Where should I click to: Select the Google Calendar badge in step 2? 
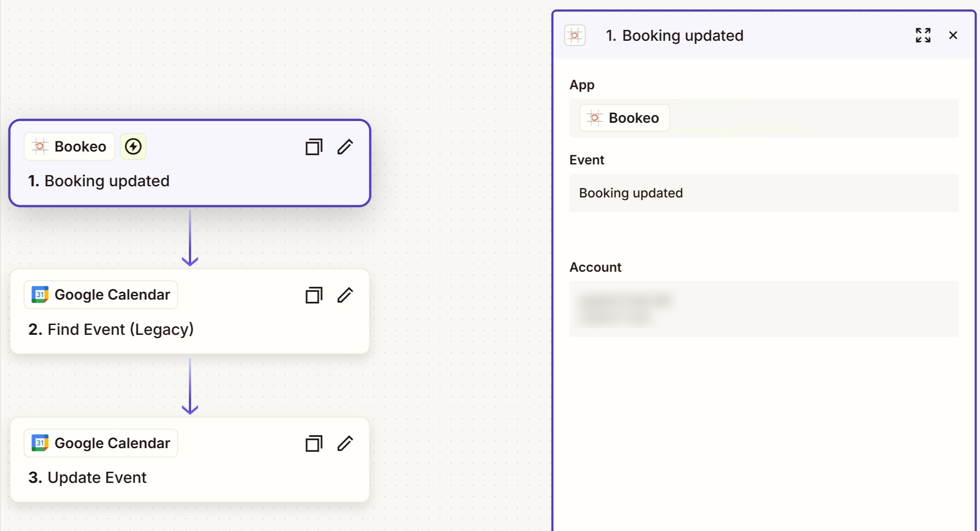(x=101, y=294)
